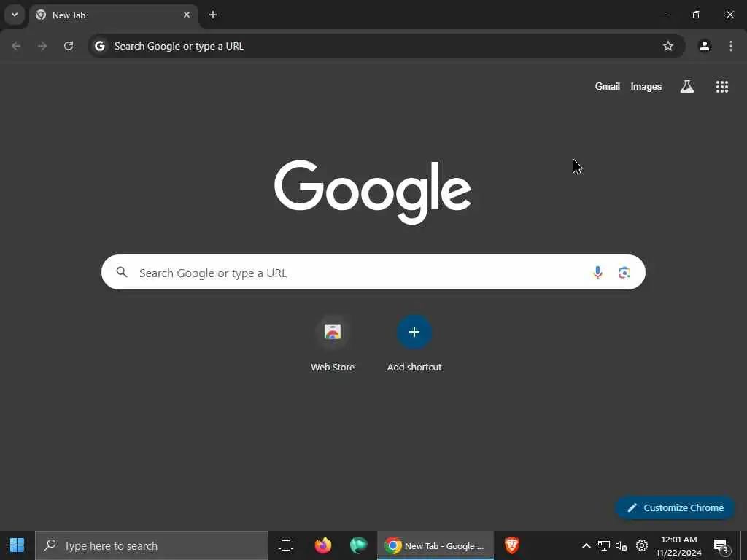Launch Brave browser from the taskbar
747x560 pixels.
(x=512, y=545)
